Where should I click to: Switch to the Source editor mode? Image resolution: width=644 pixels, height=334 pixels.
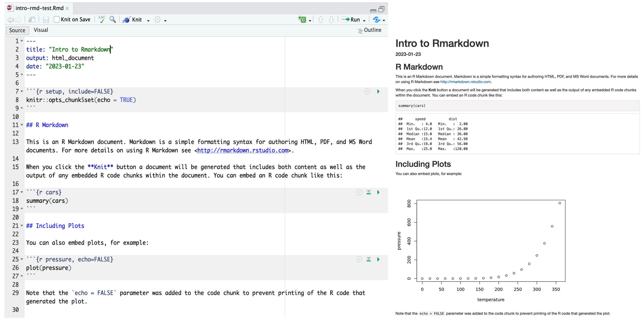click(x=17, y=30)
